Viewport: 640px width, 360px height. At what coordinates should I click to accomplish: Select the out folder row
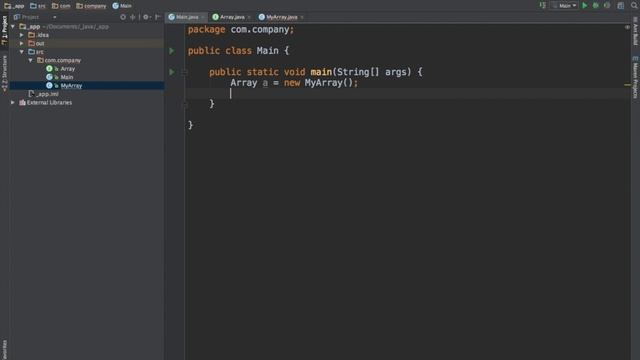coord(87,43)
